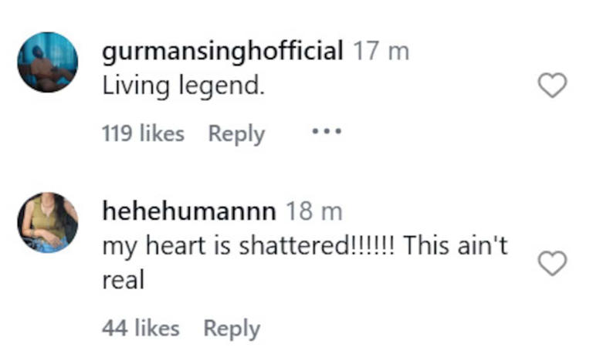Expand the three-dots menu next to 119 likes
593x364 pixels.
326,132
